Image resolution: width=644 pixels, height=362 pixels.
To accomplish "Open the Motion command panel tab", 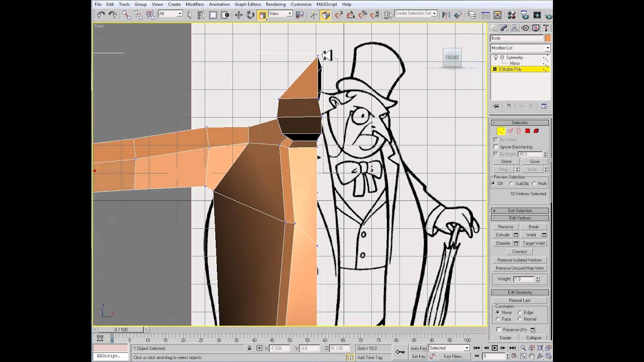I will pos(525,28).
